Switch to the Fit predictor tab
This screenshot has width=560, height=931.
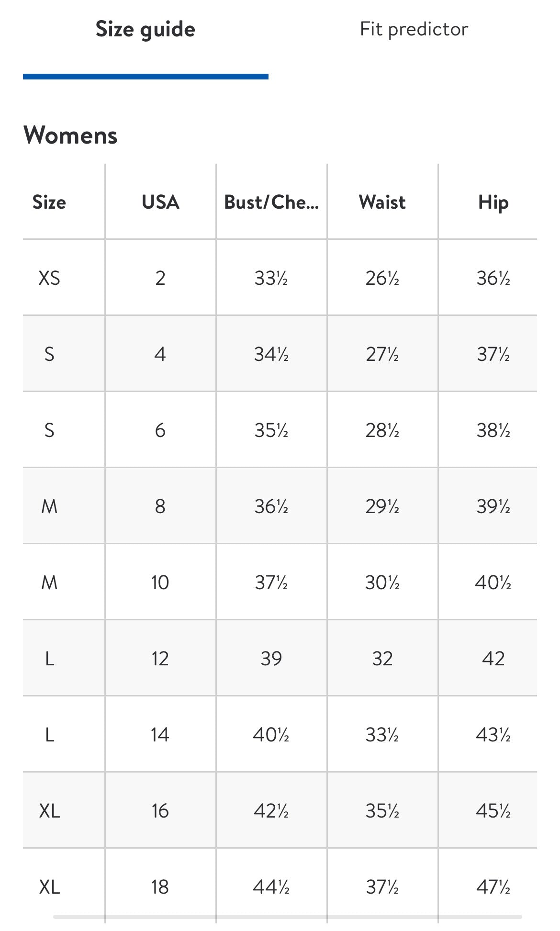(414, 29)
